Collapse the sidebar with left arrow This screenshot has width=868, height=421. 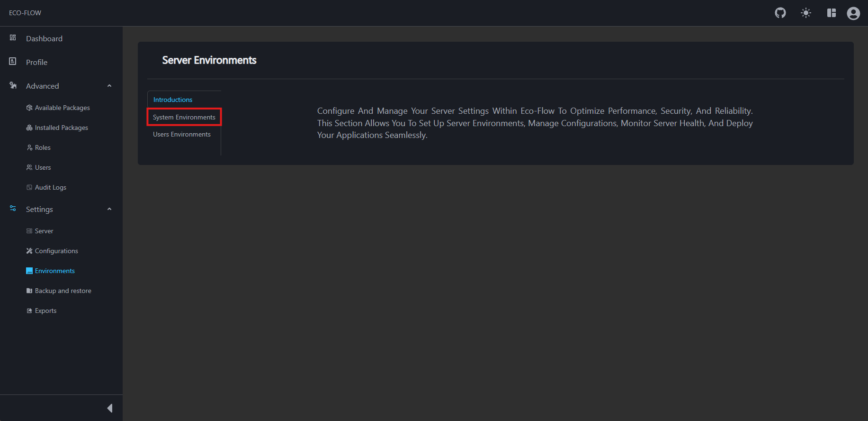click(110, 408)
